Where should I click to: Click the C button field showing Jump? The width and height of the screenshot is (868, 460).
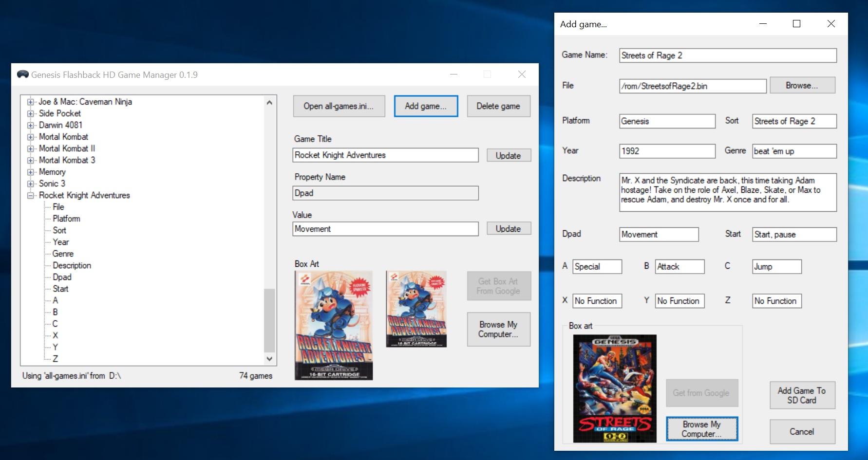tap(777, 267)
